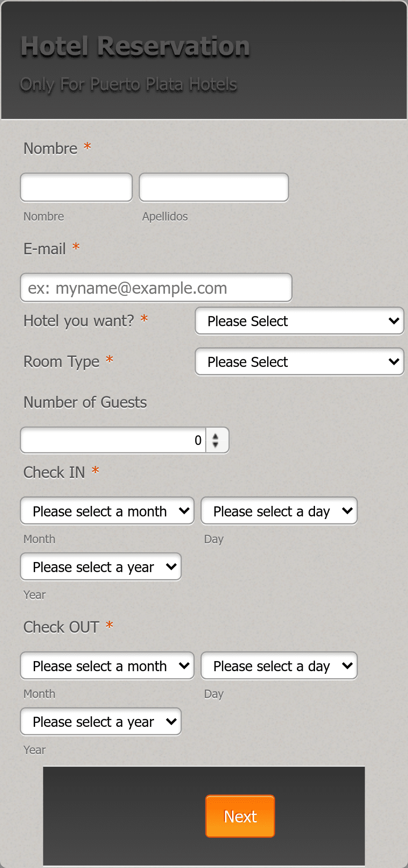Screen dimensions: 408x868
Task: Open the Check IN month dropdown
Action: (x=107, y=511)
